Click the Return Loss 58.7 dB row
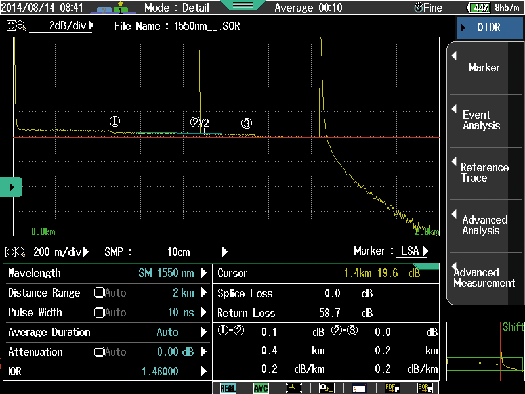Screen dimensions: 525x394 coord(326,313)
